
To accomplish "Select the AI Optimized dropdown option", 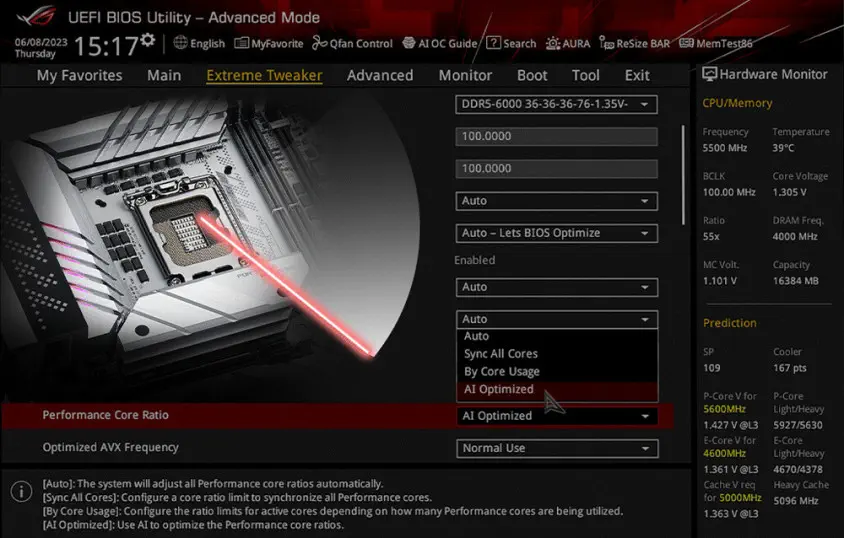I will click(499, 389).
